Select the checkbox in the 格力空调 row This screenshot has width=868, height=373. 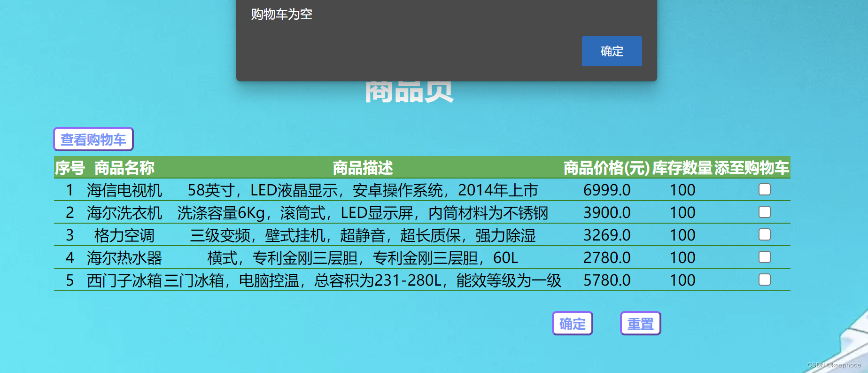pyautogui.click(x=765, y=234)
